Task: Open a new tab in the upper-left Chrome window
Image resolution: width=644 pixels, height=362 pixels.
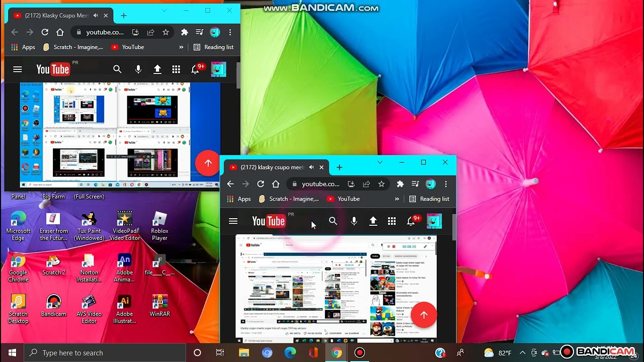Action: click(x=123, y=16)
